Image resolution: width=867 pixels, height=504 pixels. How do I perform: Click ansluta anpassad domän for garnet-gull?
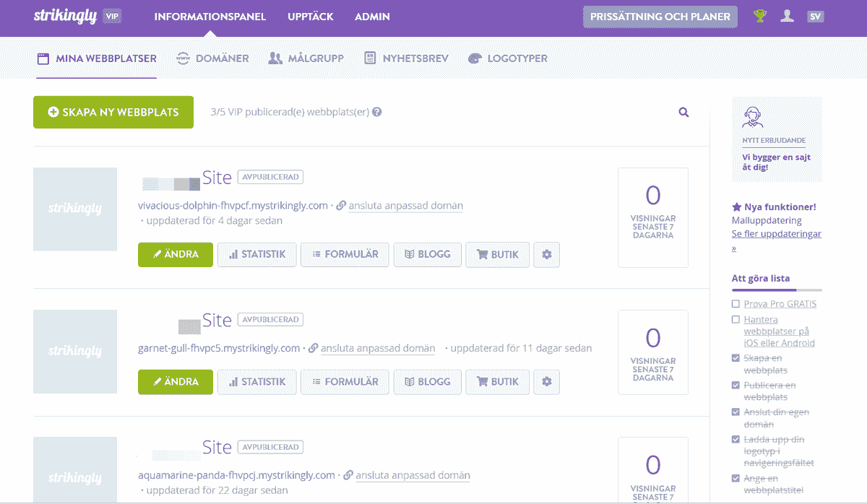[378, 348]
